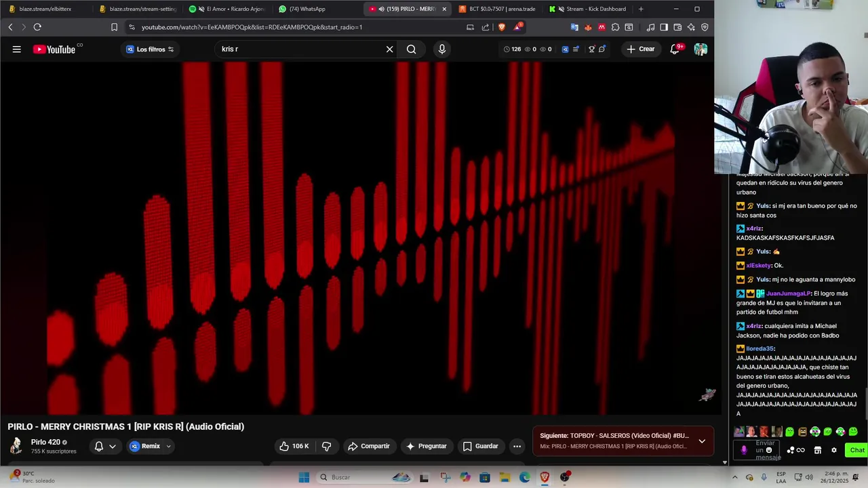Image resolution: width=868 pixels, height=488 pixels.
Task: Click the Windows taskbar Buscar search box
Action: [x=364, y=477]
